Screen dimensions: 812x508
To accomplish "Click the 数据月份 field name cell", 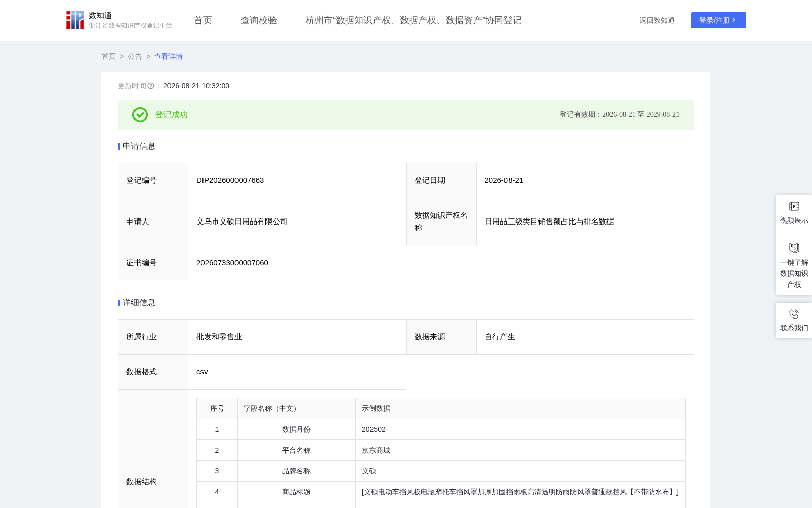I will point(296,429).
